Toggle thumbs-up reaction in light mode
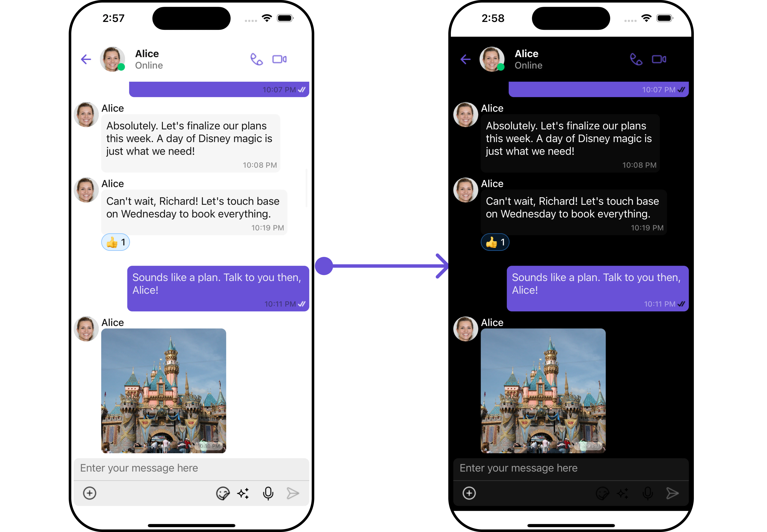Image resolution: width=767 pixels, height=532 pixels. point(115,242)
